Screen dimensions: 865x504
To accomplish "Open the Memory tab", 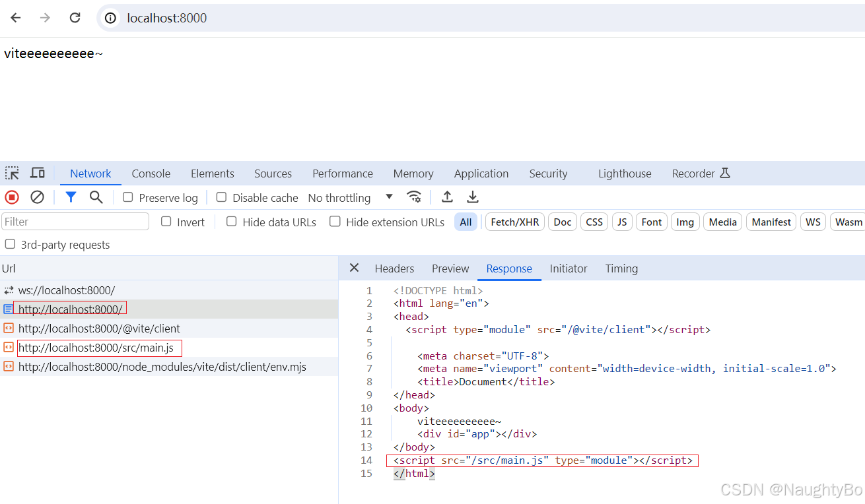I will 413,173.
